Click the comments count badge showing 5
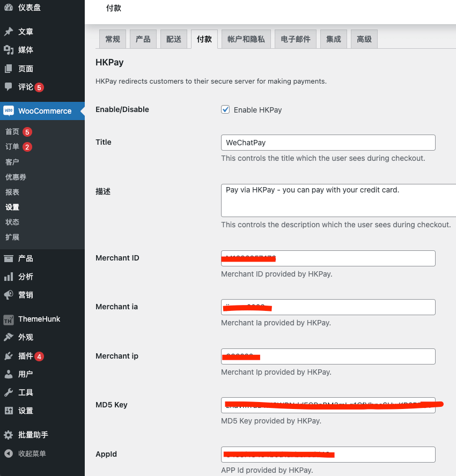This screenshot has height=476, width=456. click(39, 87)
